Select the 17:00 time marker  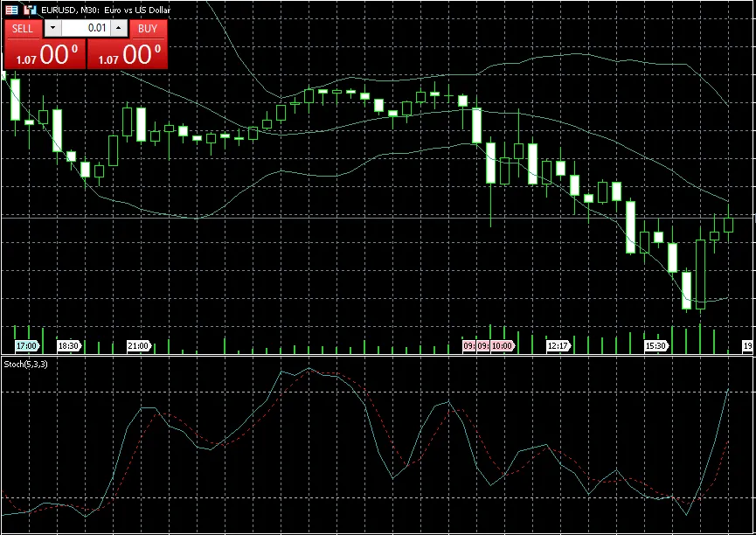click(27, 346)
